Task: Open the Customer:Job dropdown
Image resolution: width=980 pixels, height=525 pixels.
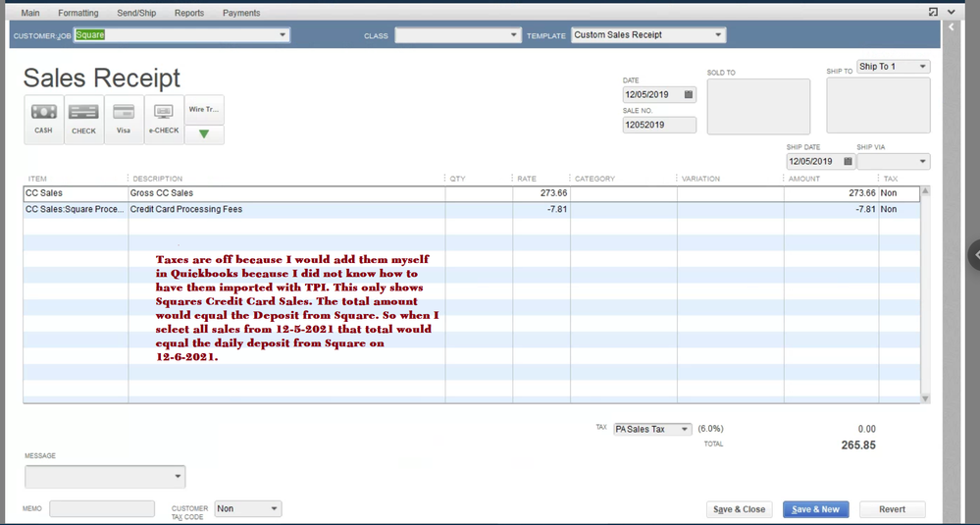Action: click(283, 35)
